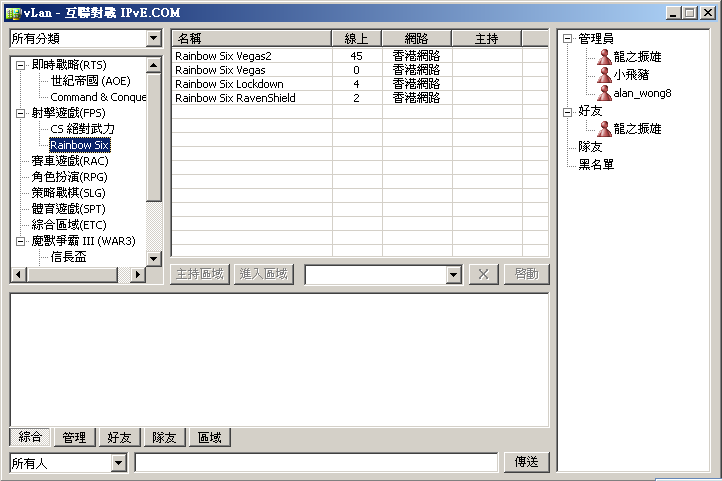Select the Rainbow Six Lockdown row

(360, 84)
